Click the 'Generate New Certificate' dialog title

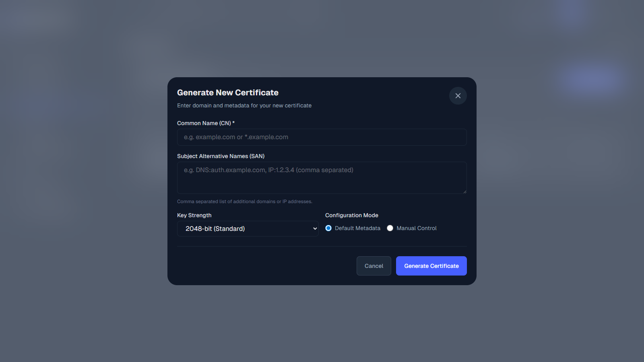tap(227, 93)
